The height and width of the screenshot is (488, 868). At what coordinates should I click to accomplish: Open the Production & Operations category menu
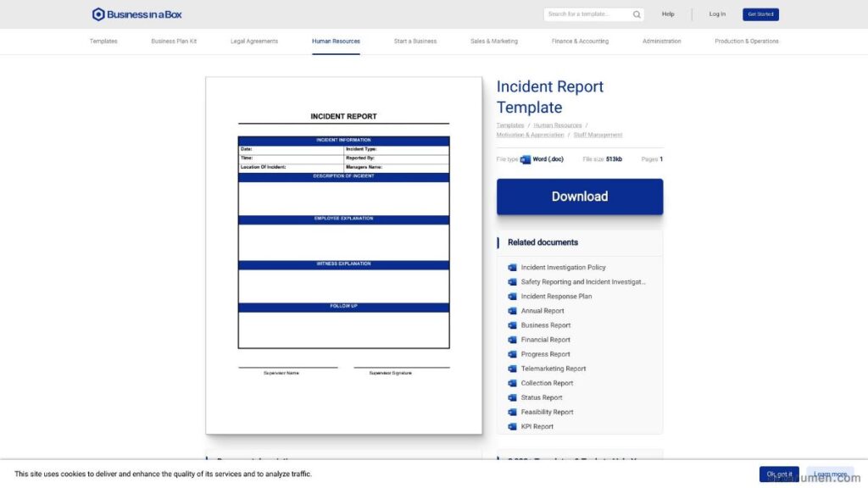pos(748,40)
